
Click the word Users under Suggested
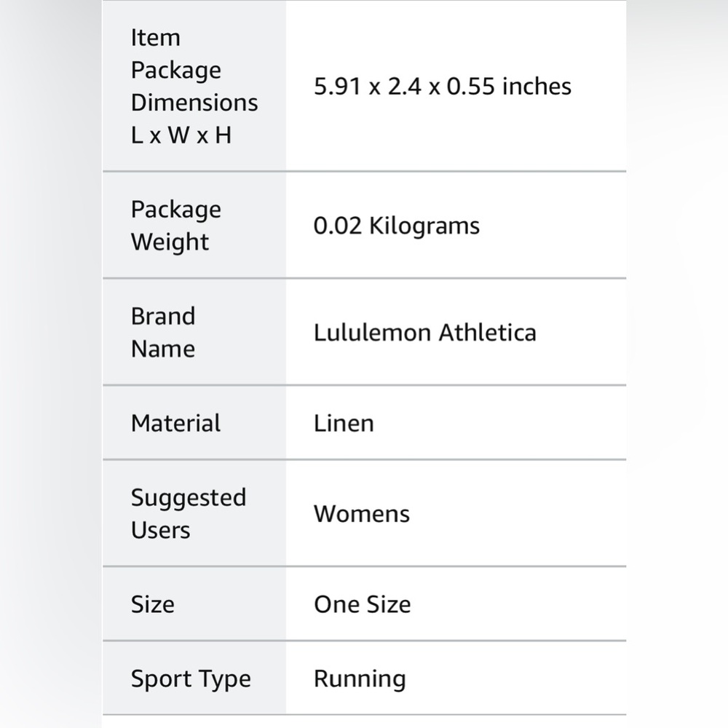tap(160, 530)
